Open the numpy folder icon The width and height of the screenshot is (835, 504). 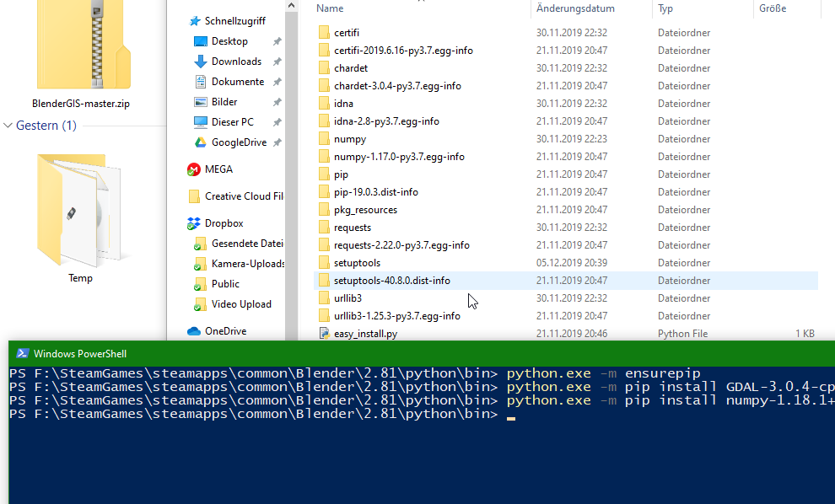pyautogui.click(x=326, y=138)
